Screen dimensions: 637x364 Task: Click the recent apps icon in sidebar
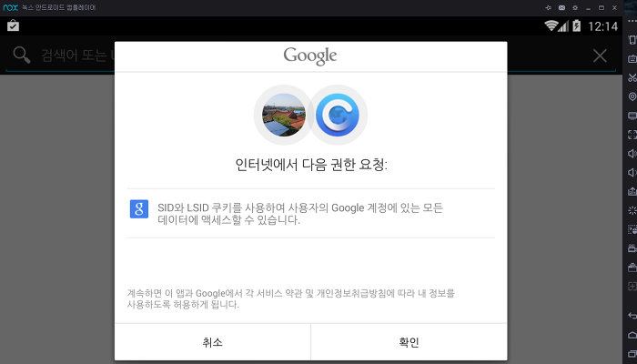(x=632, y=355)
